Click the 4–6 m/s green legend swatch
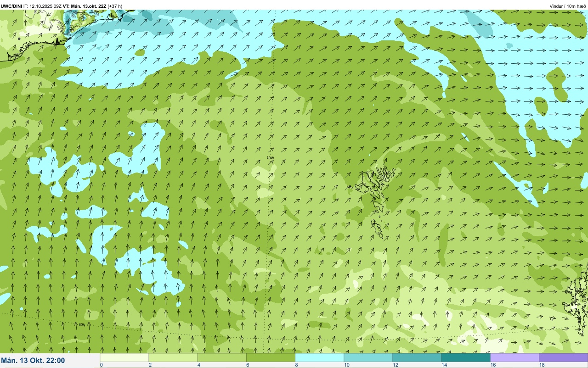The width and height of the screenshot is (588, 368). pos(222,357)
